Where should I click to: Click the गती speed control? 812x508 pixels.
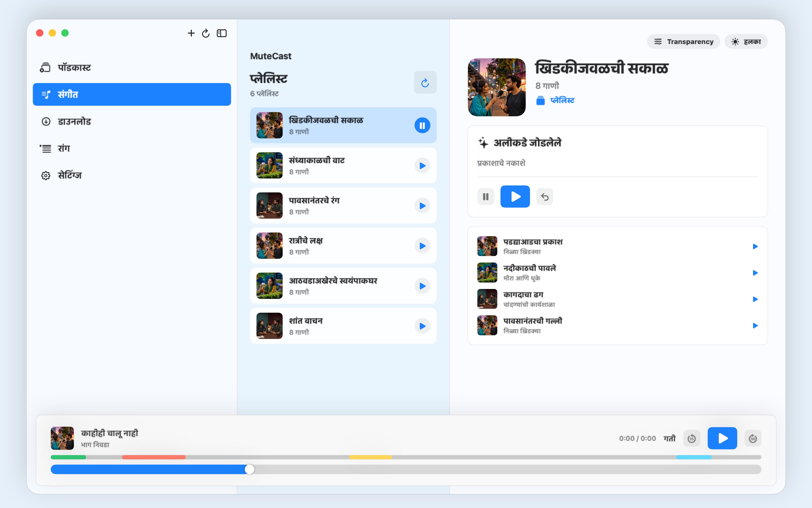[669, 439]
